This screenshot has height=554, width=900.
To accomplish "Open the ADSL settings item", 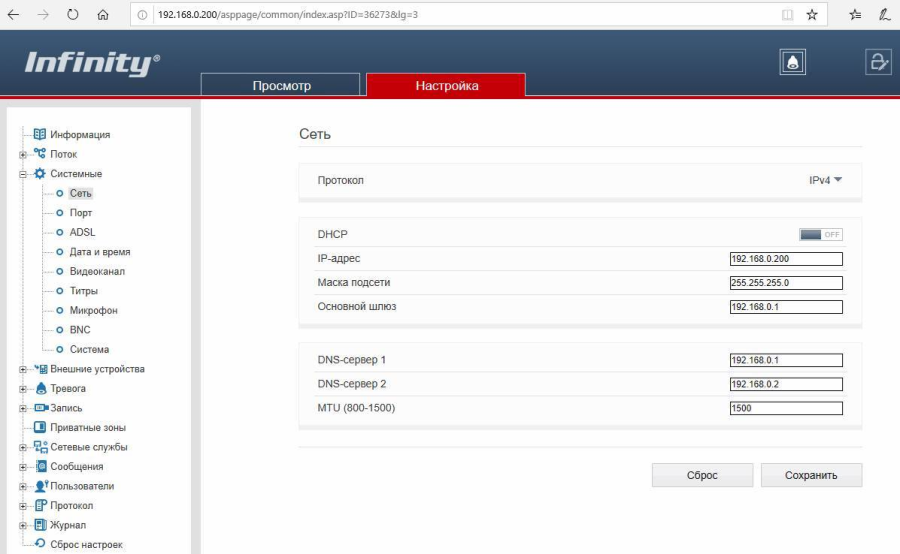I will 82,233.
